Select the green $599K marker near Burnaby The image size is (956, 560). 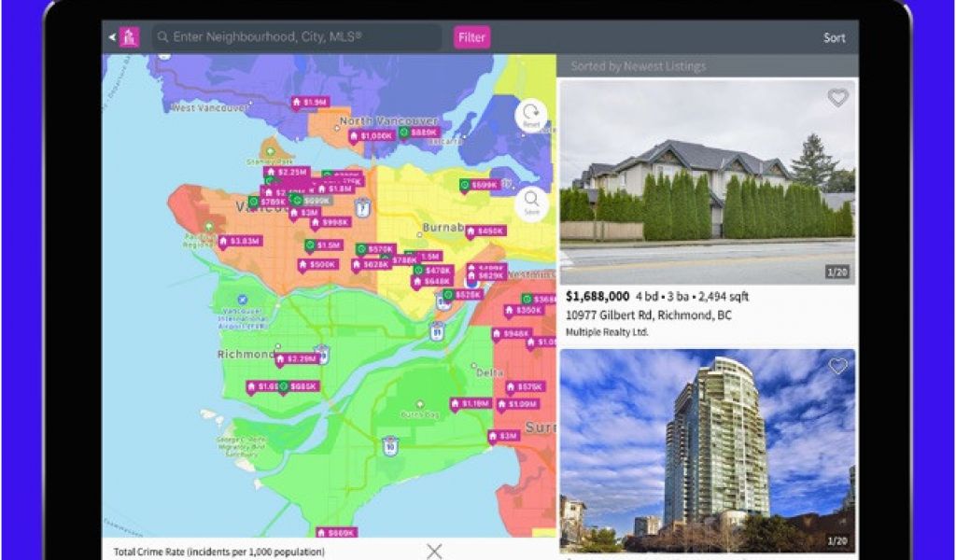(x=480, y=185)
